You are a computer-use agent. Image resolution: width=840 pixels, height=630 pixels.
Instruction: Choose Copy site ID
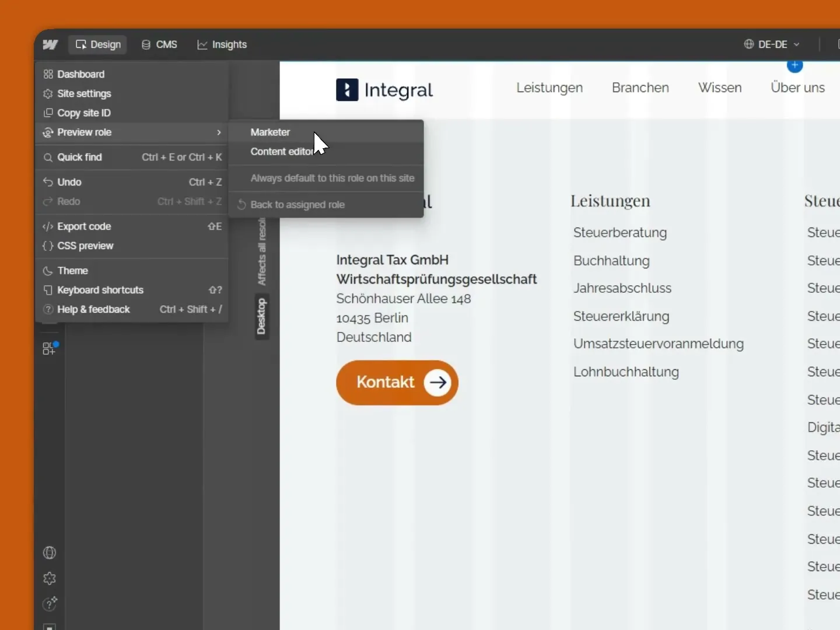132,113
